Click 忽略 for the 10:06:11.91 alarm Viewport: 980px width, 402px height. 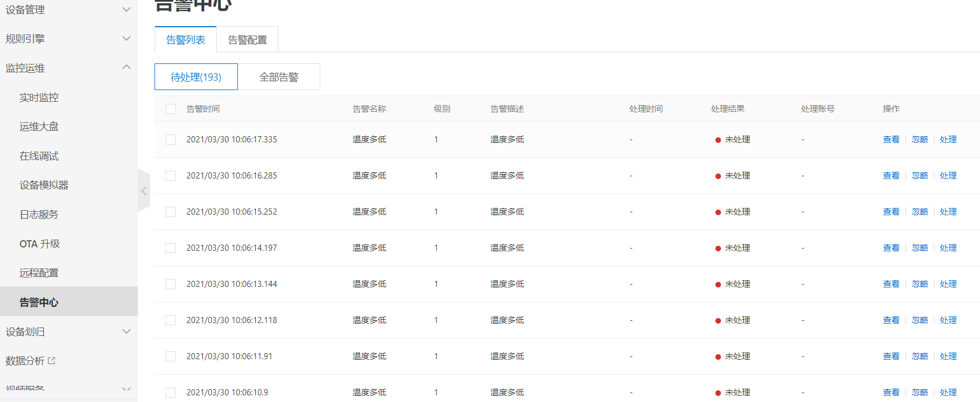click(x=920, y=356)
